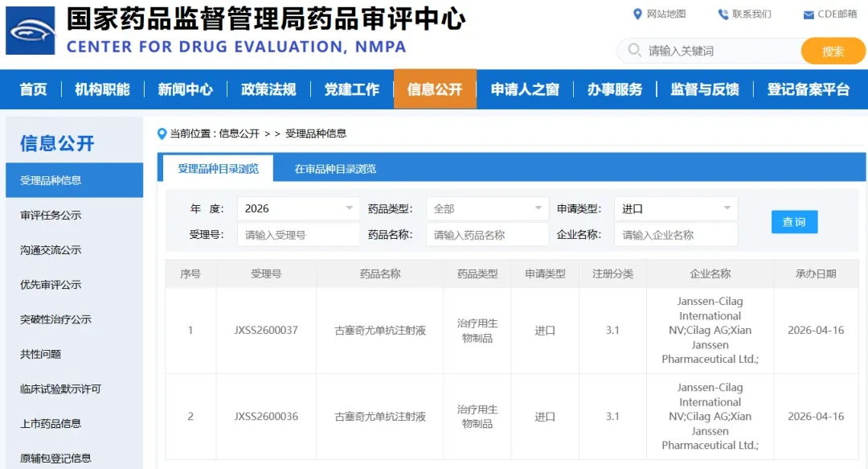Switch to 在审品种目录浏览 tab
868x469 pixels.
click(x=335, y=168)
